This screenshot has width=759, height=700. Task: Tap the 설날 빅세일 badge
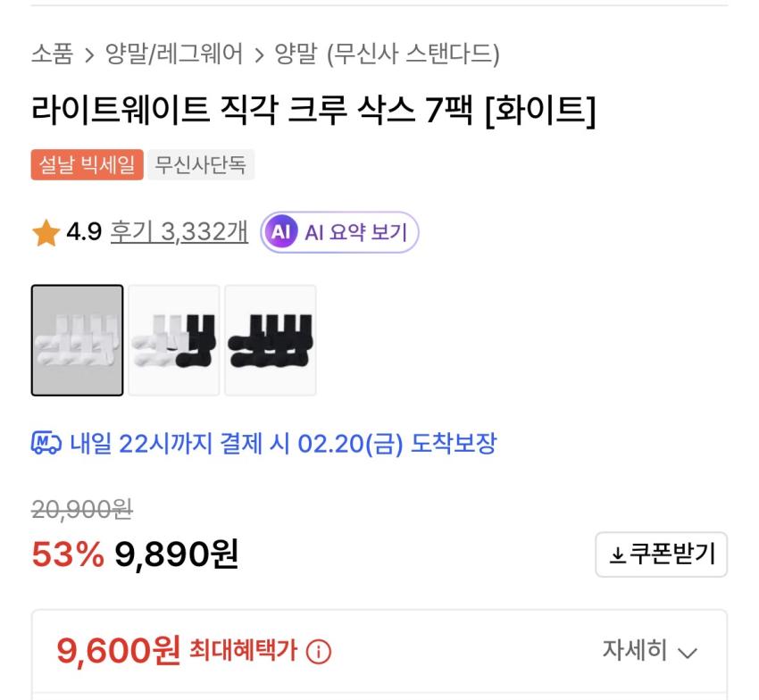[x=87, y=165]
